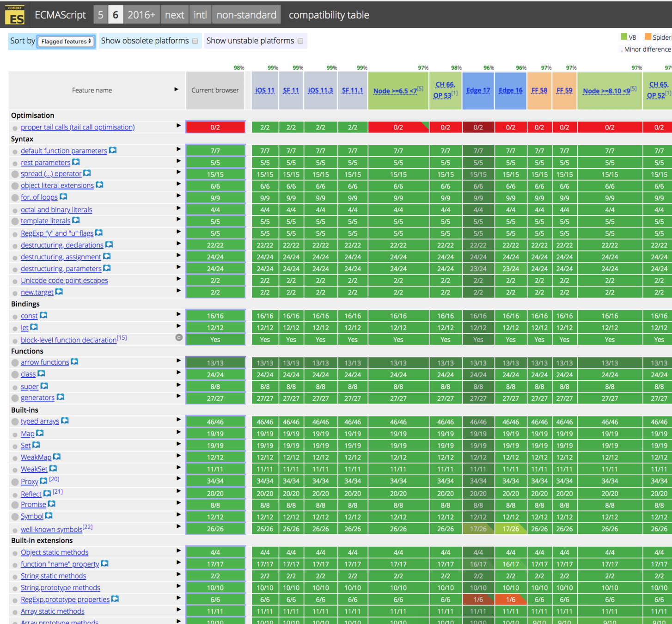Viewport: 672px width, 624px height.
Task: Open MDN icon beside new.target
Action: click(59, 291)
